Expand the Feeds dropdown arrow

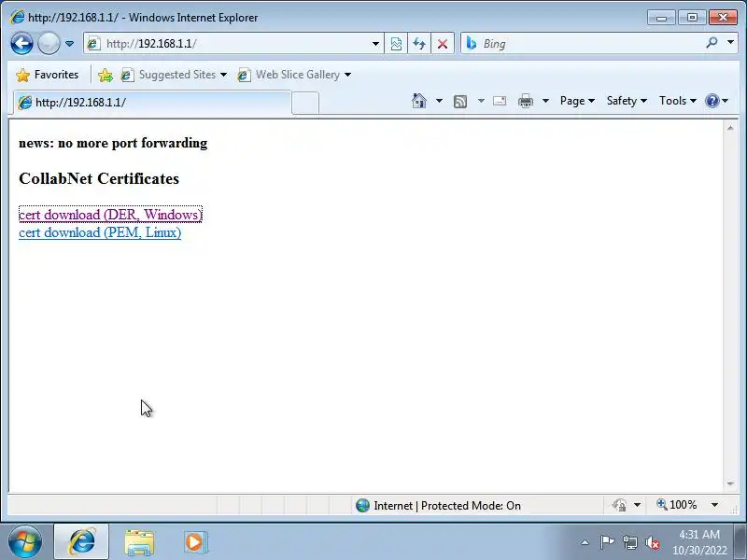481,101
